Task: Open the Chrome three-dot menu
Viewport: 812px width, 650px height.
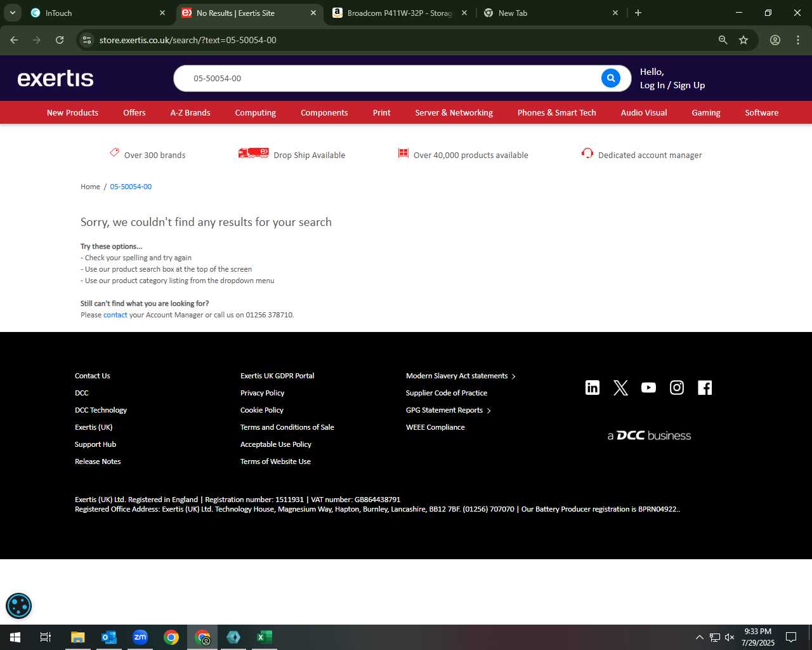Action: pos(798,40)
